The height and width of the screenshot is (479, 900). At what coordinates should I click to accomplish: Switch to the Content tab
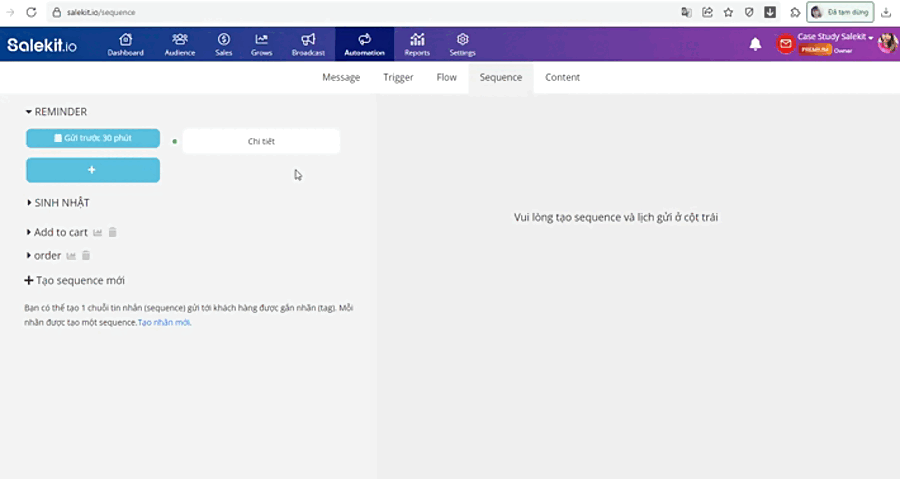point(562,77)
